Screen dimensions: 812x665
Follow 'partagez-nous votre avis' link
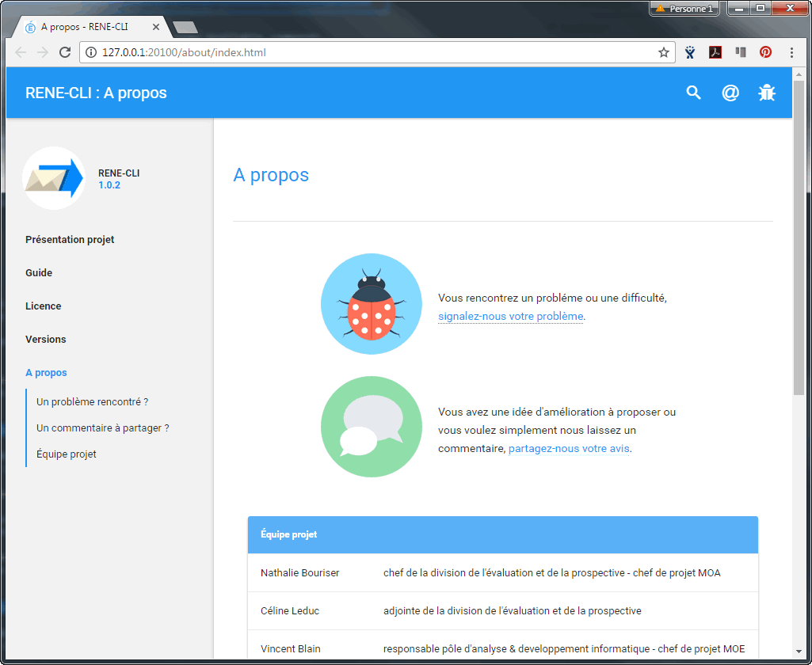(569, 448)
